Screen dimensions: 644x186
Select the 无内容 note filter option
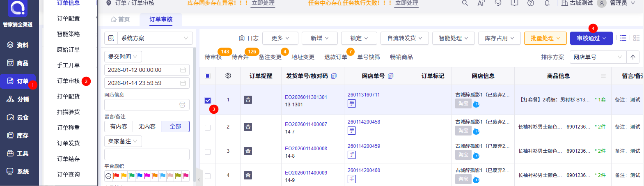pos(147,126)
